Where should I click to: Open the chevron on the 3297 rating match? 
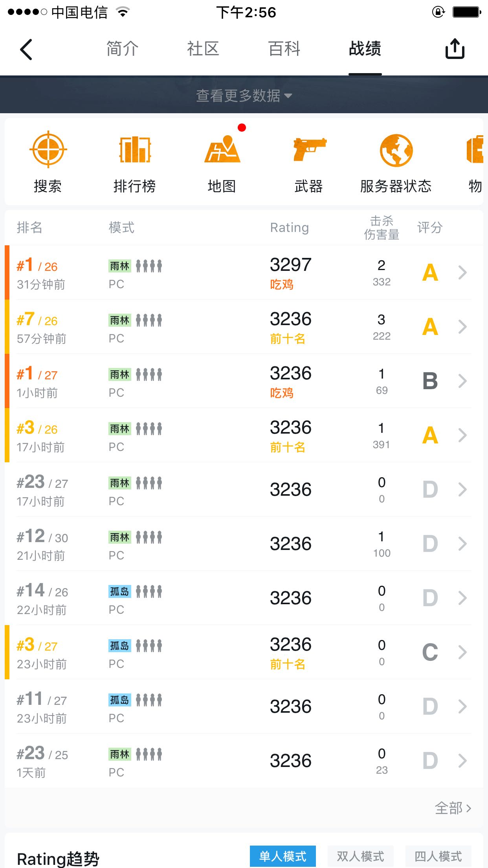click(462, 272)
